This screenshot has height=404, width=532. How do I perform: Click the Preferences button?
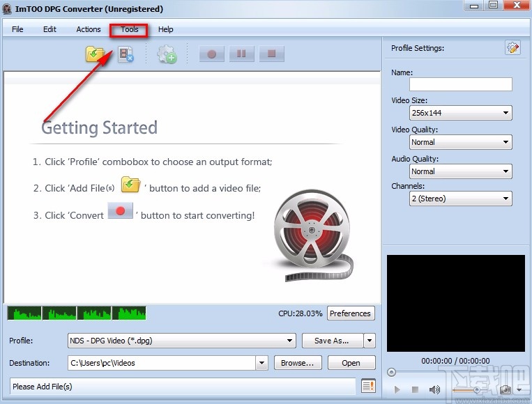(x=350, y=313)
